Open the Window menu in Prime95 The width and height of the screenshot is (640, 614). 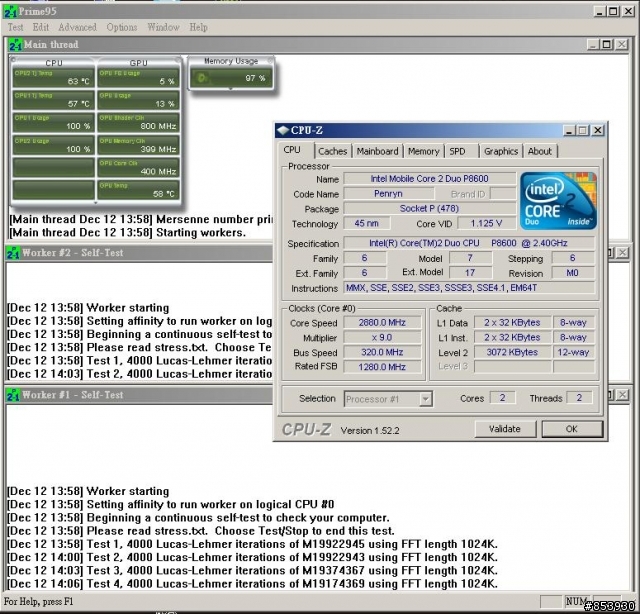tap(163, 27)
